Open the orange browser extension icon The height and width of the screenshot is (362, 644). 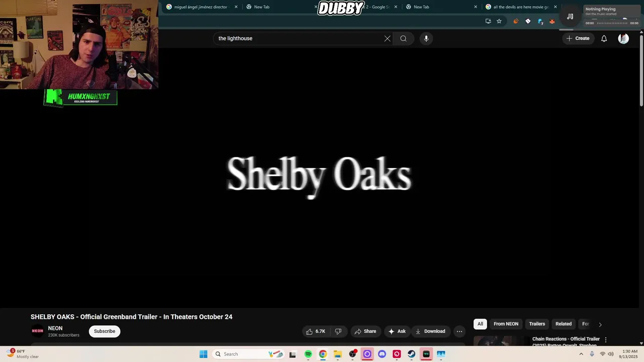coord(516,21)
